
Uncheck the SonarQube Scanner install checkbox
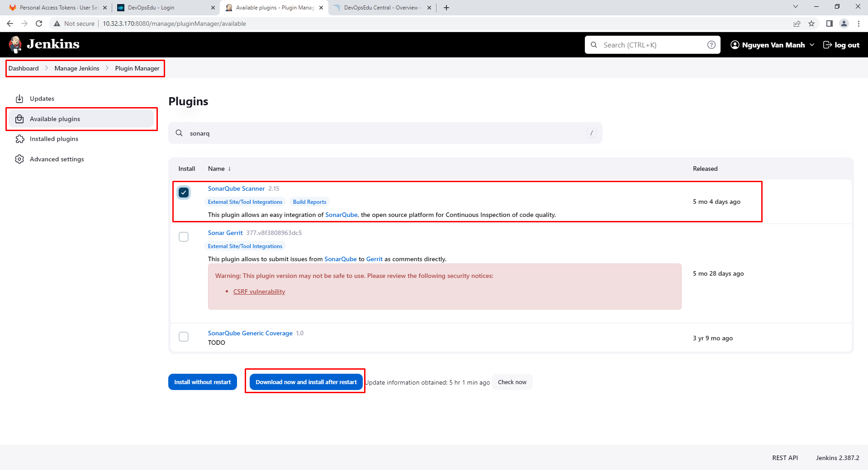point(184,193)
